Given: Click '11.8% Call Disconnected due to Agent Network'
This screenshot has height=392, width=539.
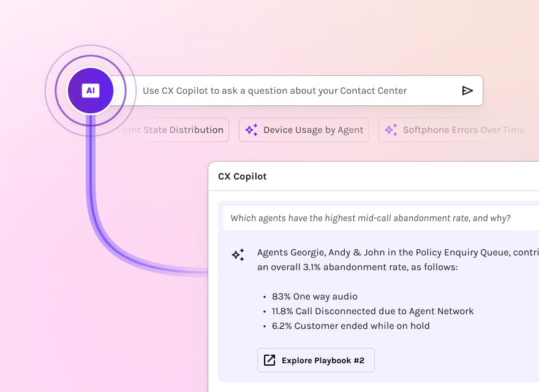Looking at the screenshot, I should [372, 311].
